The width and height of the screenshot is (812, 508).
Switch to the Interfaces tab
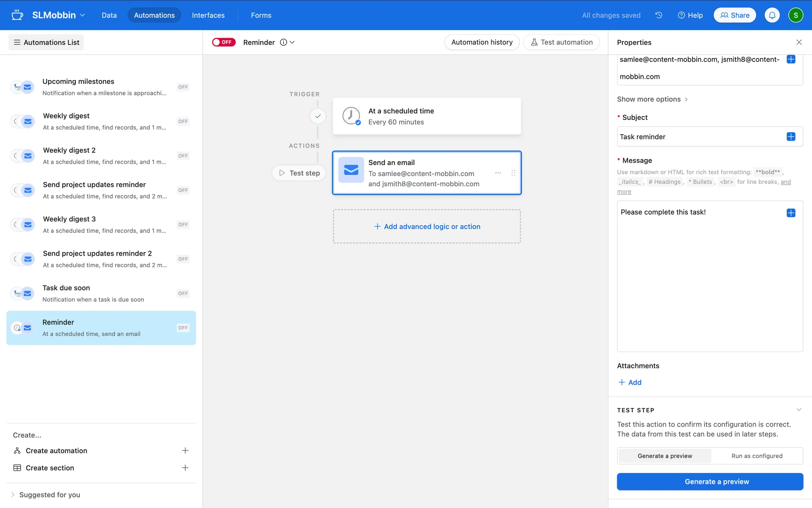(x=208, y=15)
